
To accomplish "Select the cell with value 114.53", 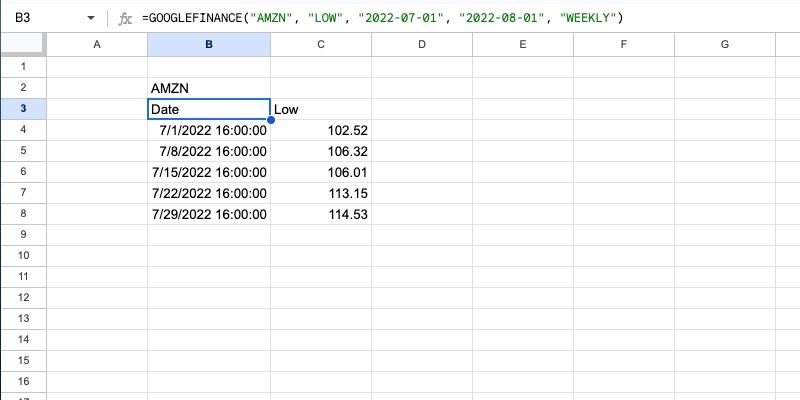I will (320, 214).
